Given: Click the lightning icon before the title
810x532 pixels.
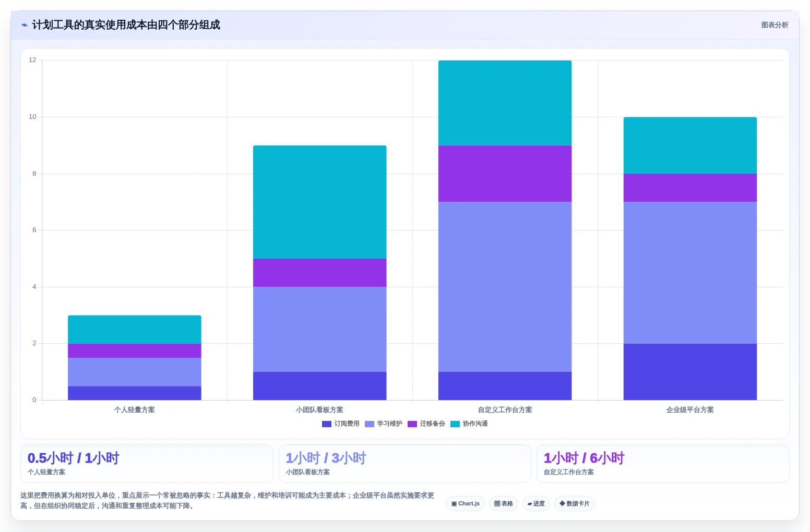Looking at the screenshot, I should tap(25, 25).
